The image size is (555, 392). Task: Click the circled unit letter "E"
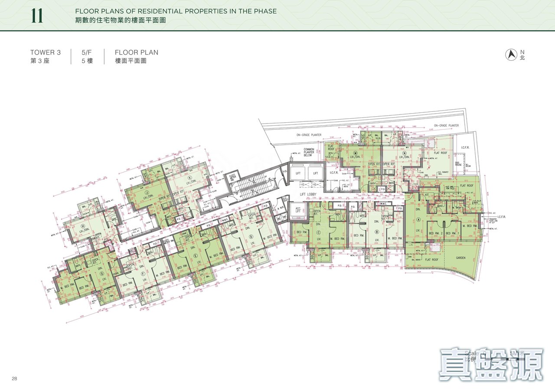(196, 256)
